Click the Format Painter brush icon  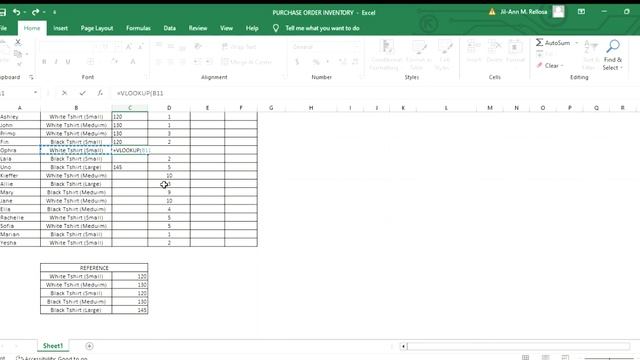(19, 64)
